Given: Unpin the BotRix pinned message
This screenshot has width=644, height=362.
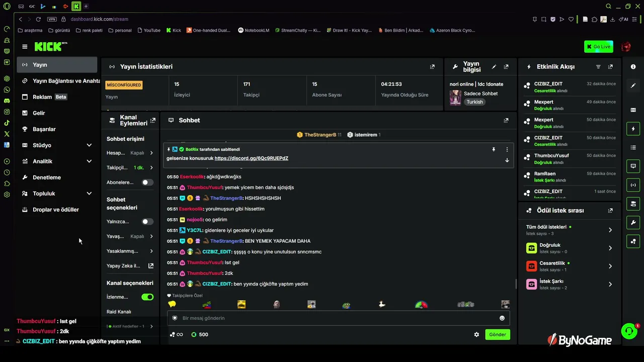Looking at the screenshot, I should click(494, 149).
